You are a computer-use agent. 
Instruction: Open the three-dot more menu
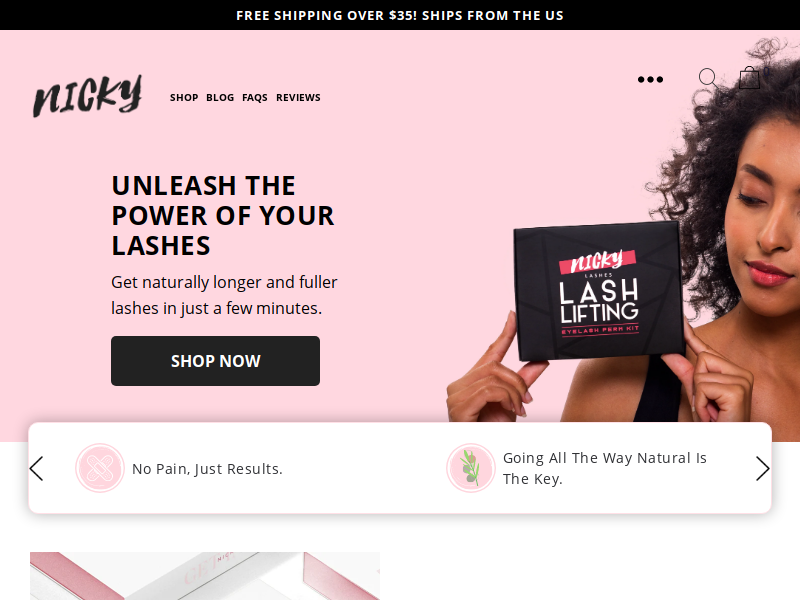(x=651, y=80)
